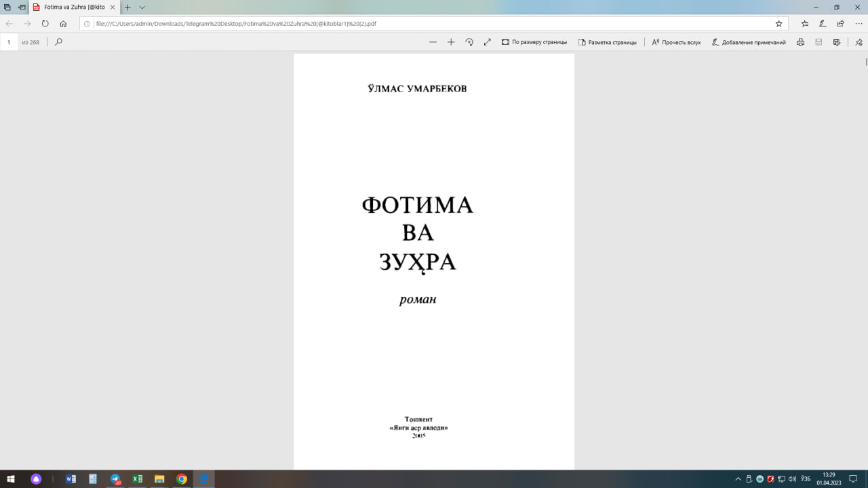
Task: Search in PDF with magnifier icon
Action: point(58,42)
